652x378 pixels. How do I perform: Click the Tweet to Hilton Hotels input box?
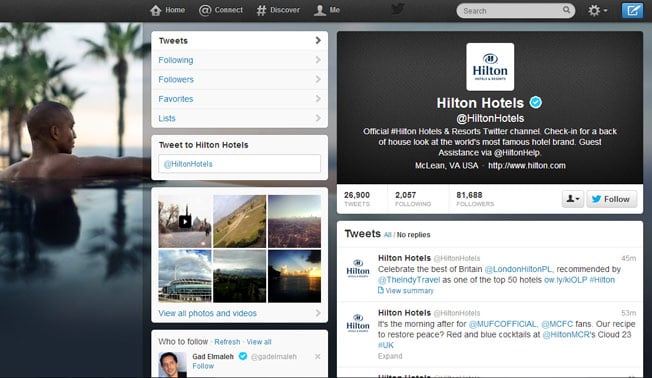[x=240, y=164]
